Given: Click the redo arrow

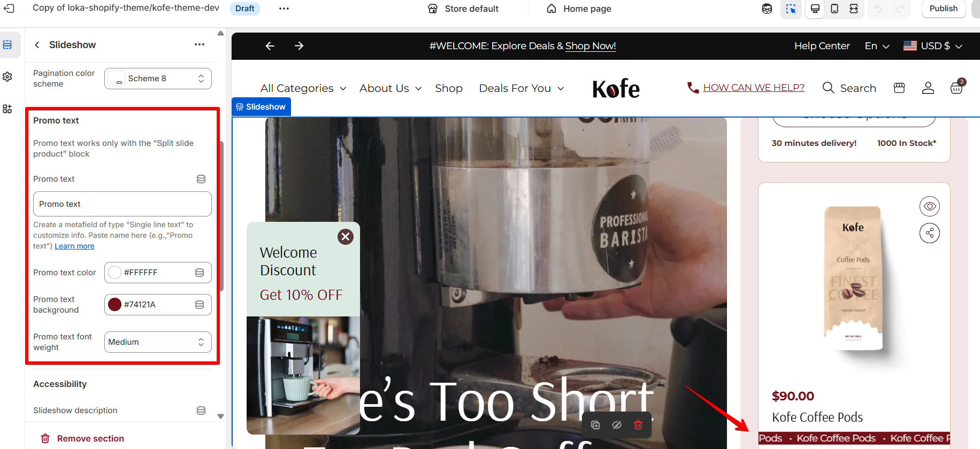Looking at the screenshot, I should coord(900,9).
